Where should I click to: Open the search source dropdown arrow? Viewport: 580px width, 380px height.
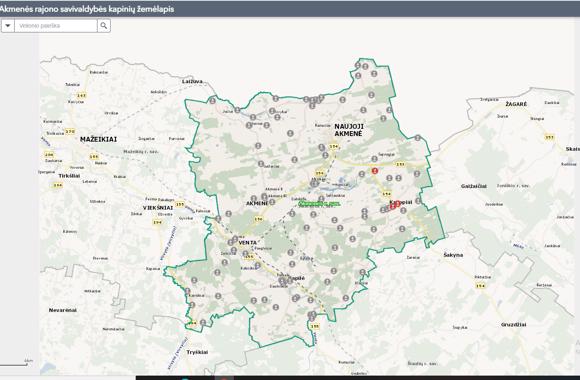8,26
